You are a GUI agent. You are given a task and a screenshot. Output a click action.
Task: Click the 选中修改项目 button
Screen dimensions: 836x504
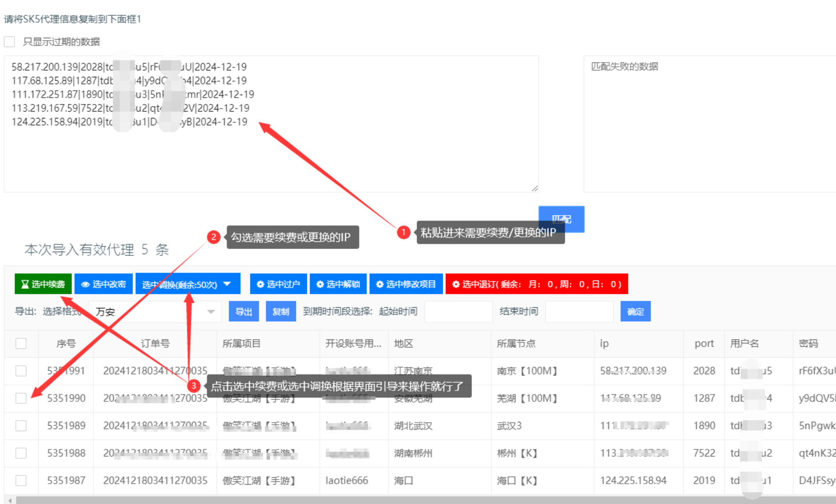pyautogui.click(x=406, y=284)
